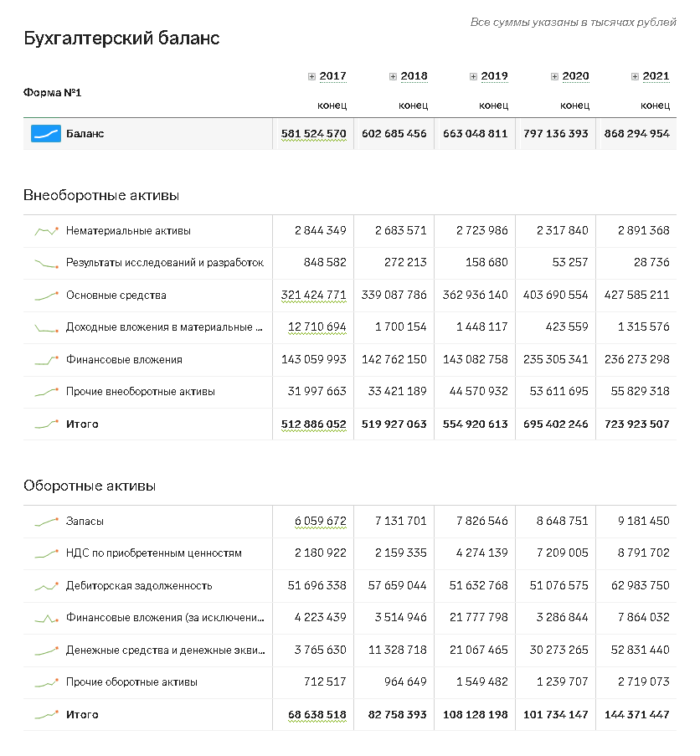Click the 2019 year header link
Image resolution: width=700 pixels, height=756 pixels.
coord(494,76)
